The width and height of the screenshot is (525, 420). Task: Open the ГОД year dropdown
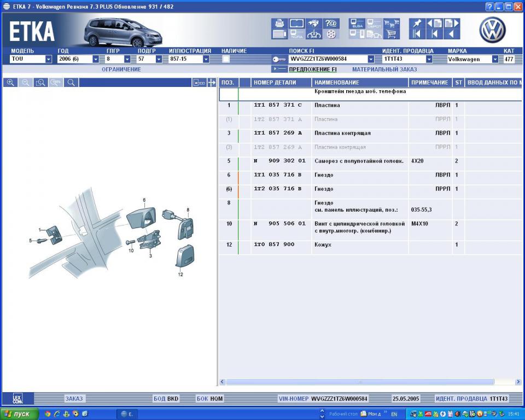click(95, 59)
